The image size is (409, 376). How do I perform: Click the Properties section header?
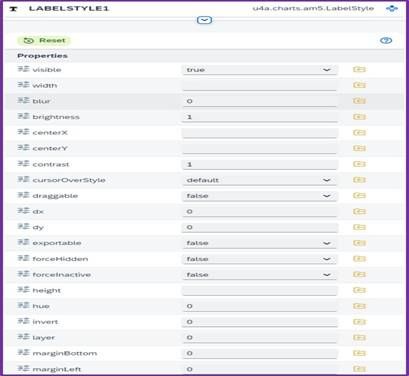click(42, 56)
